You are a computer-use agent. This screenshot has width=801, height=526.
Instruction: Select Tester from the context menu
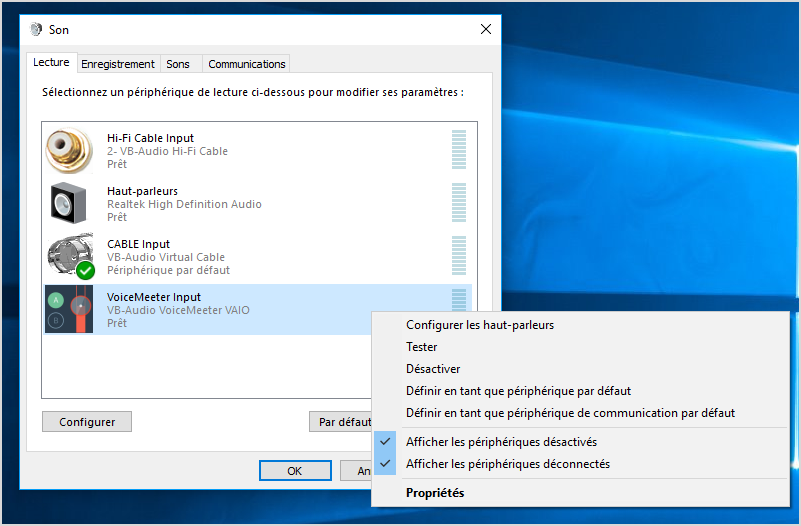(580, 347)
